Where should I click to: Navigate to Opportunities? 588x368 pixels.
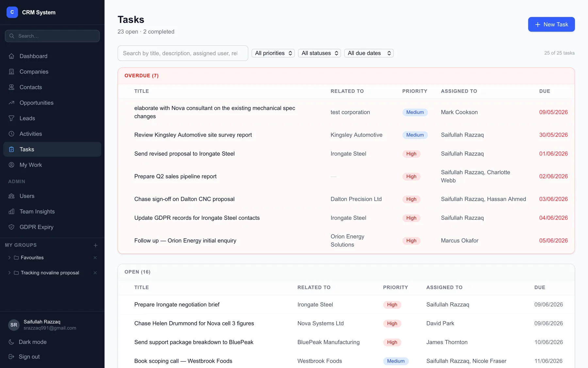tap(52, 103)
